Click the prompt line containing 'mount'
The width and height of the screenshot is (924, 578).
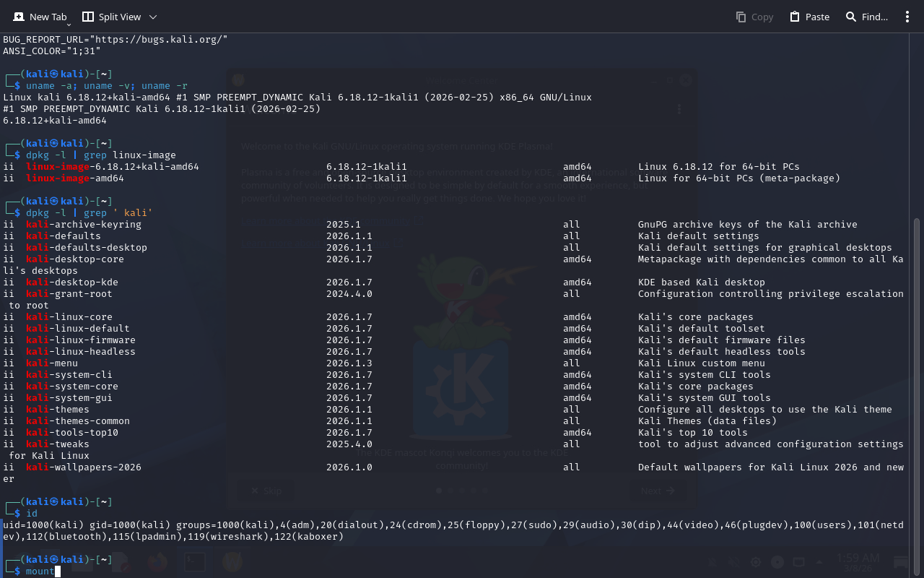pos(40,571)
